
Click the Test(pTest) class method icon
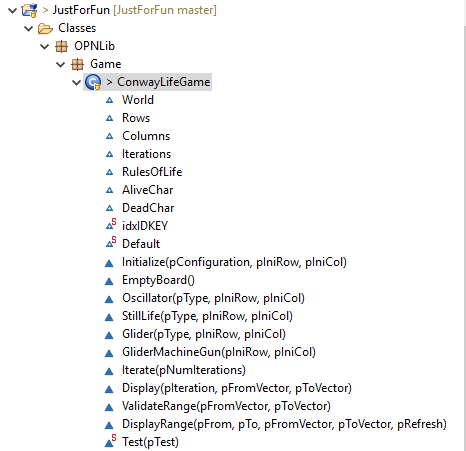(x=111, y=441)
